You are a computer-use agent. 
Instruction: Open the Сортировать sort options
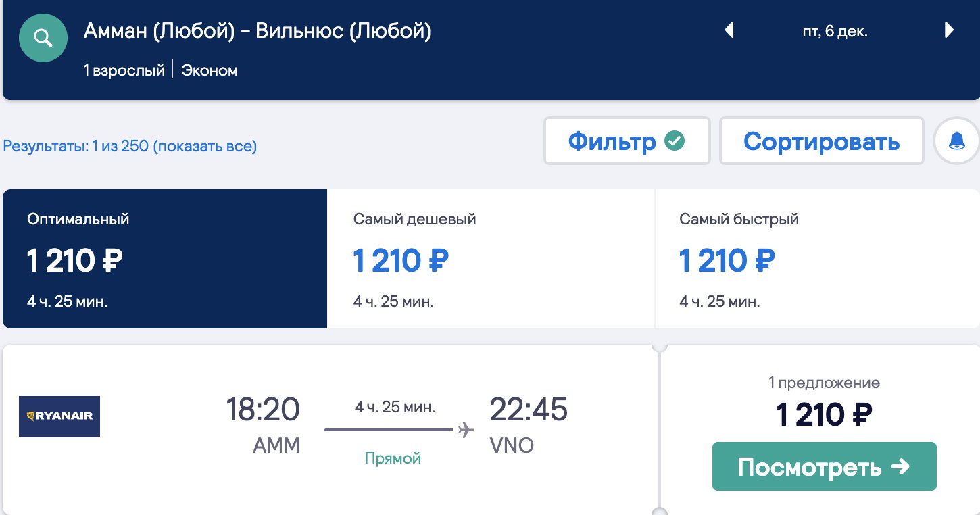click(x=820, y=141)
